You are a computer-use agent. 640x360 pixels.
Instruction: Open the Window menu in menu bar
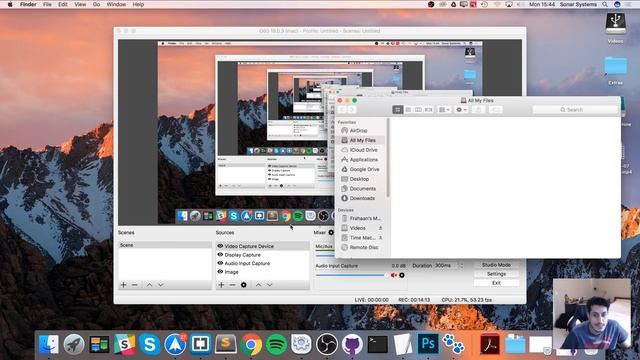click(116, 4)
